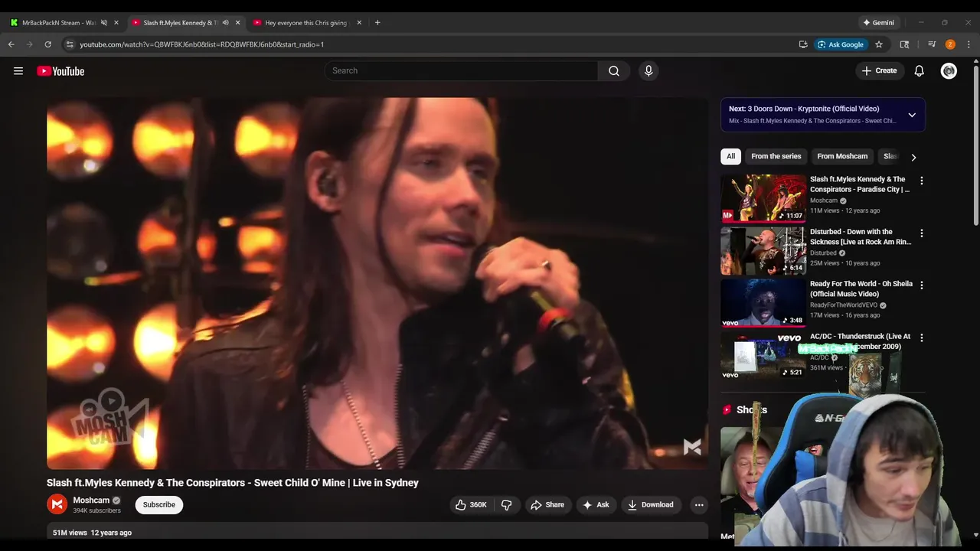The height and width of the screenshot is (551, 980).
Task: Open the YouTube hamburger guide menu
Action: [x=18, y=71]
